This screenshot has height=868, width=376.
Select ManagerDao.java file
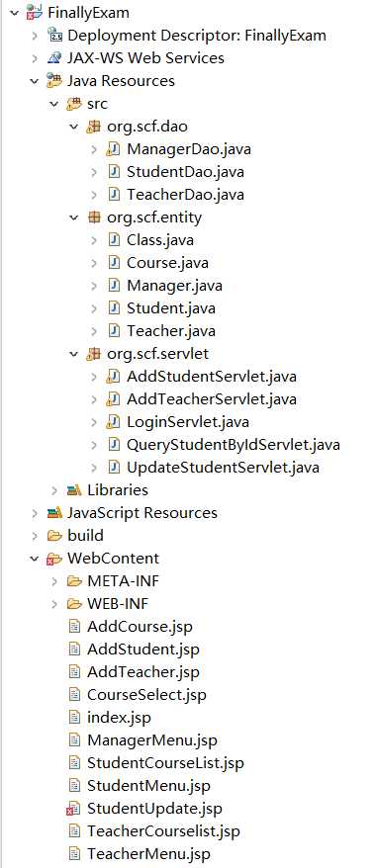click(189, 149)
